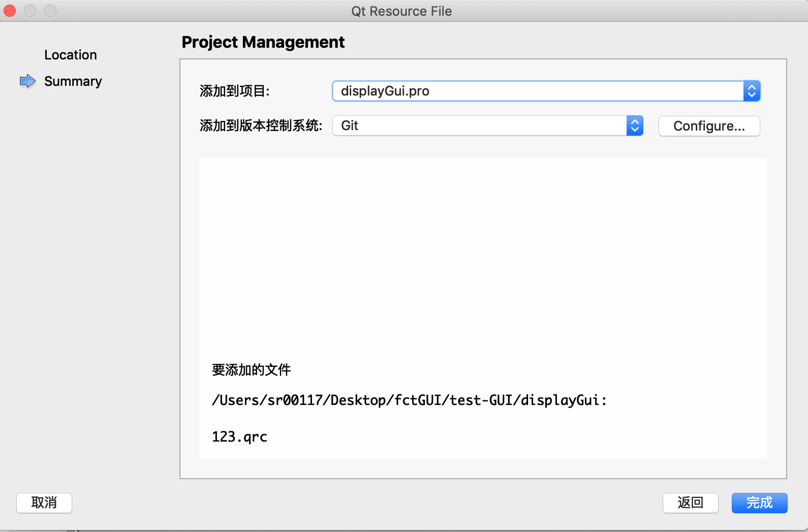Click the stepper arrows on displayGui.pro dropdown
Screen dimensions: 808x532
(752, 91)
